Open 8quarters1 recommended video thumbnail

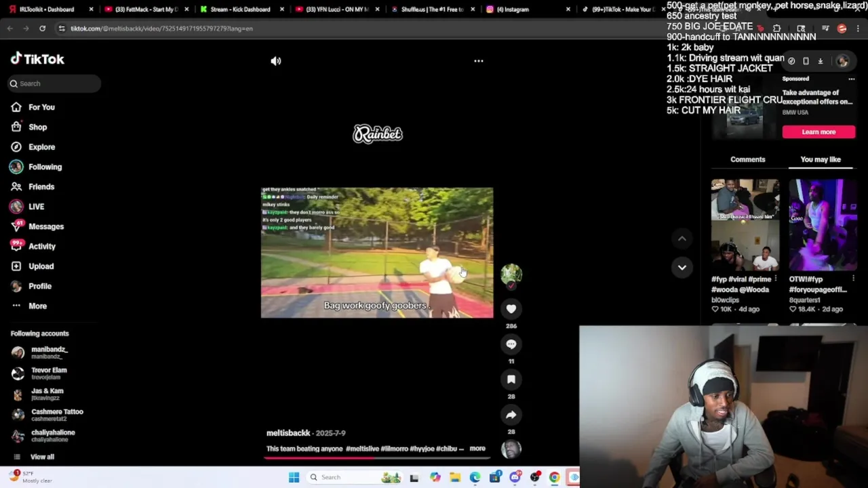click(823, 225)
